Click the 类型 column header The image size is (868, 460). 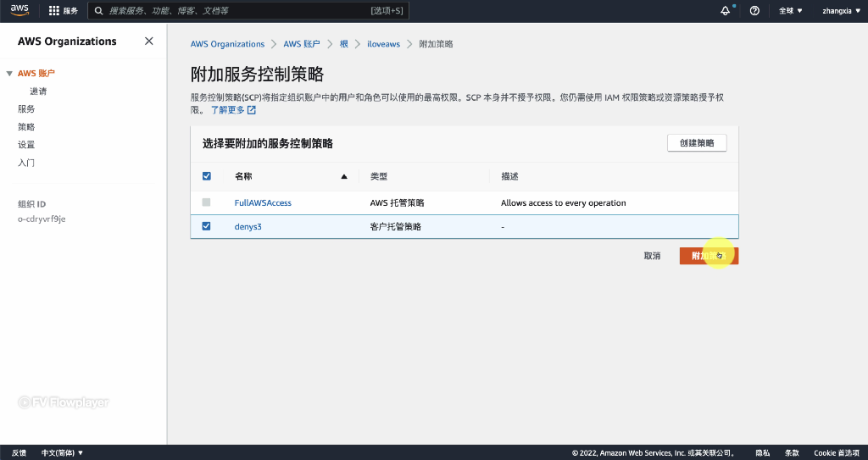379,176
